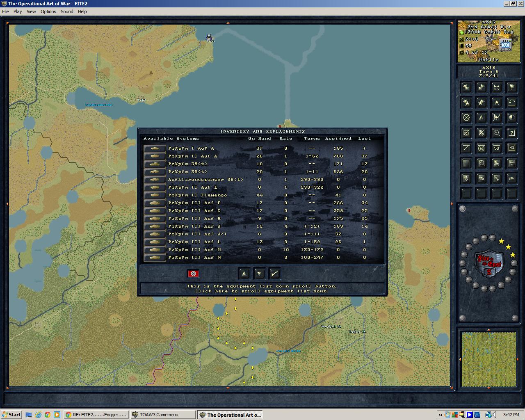Click the Axis flag button in the inventory dialog
The image size is (525, 420).
pos(193,274)
